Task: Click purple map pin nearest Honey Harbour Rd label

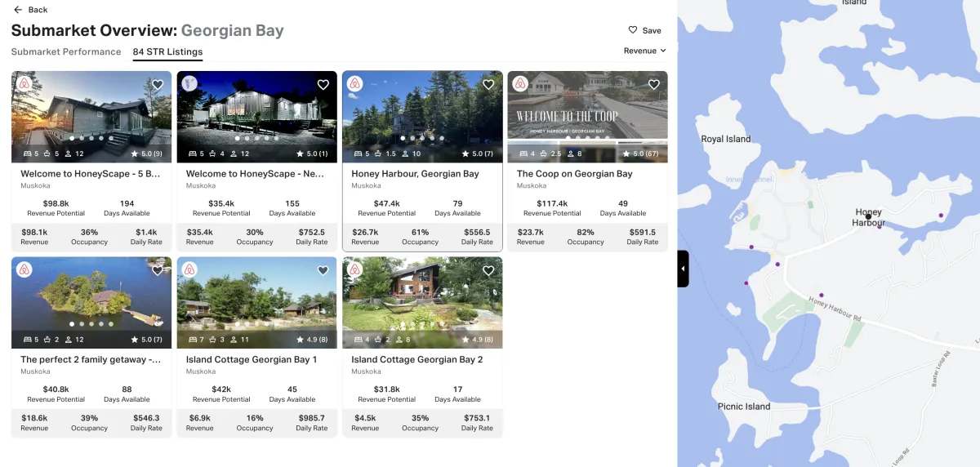Action: click(x=822, y=295)
